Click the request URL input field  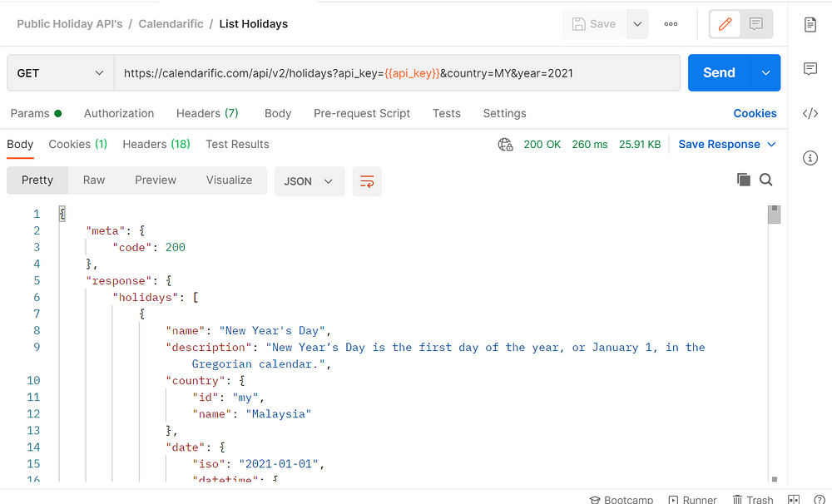pyautogui.click(x=396, y=73)
